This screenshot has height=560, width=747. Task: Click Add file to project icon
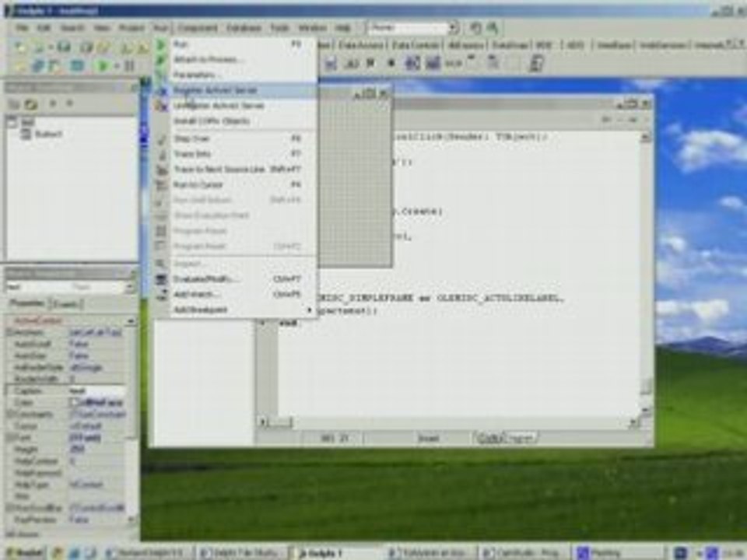click(x=126, y=47)
